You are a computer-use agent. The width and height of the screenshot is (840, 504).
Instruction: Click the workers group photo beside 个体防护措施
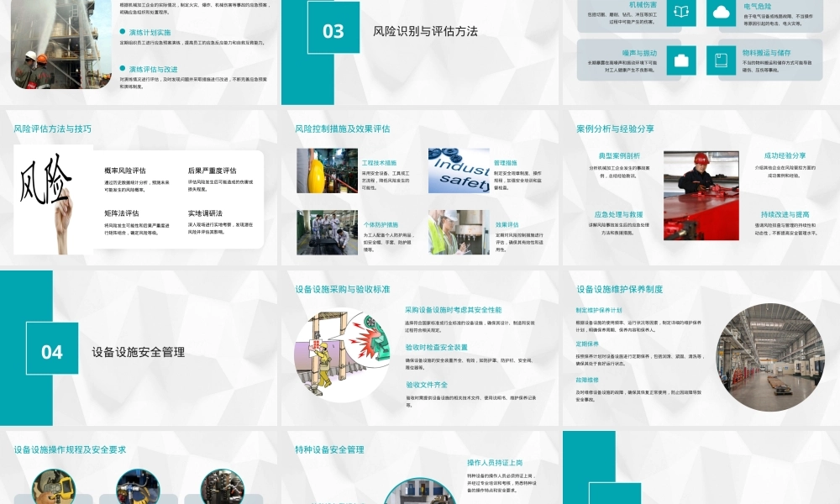coord(328,233)
